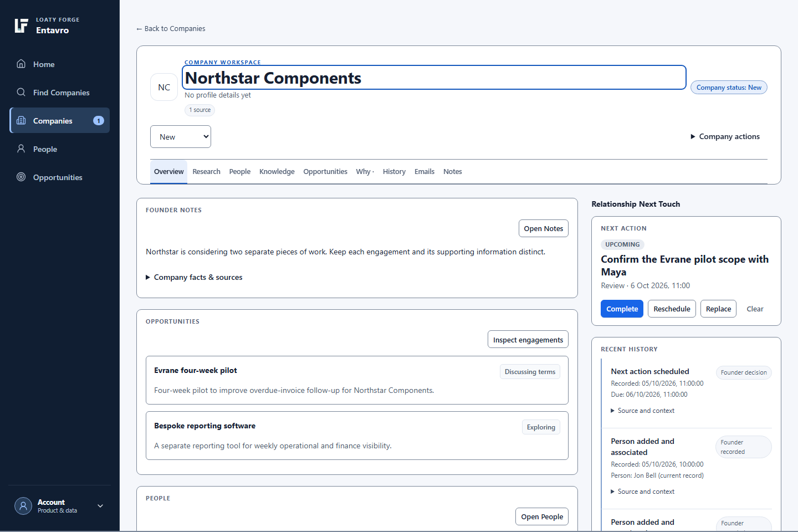Complete the next action
The width and height of the screenshot is (798, 532).
[x=622, y=309]
